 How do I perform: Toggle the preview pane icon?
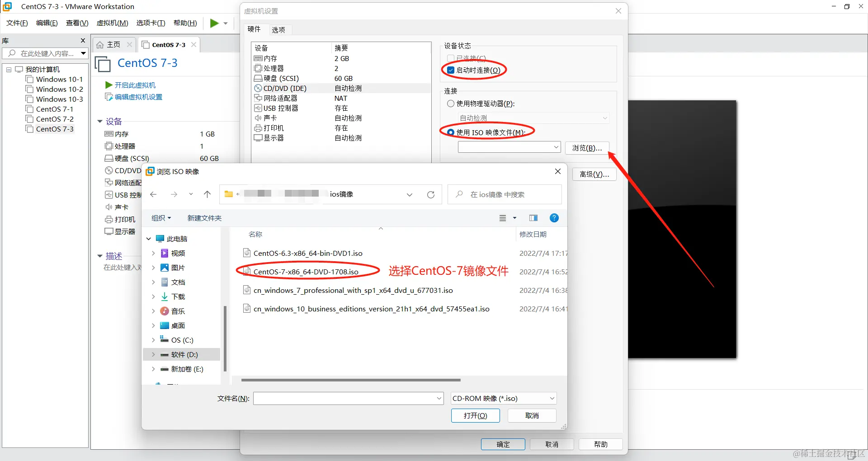tap(533, 218)
